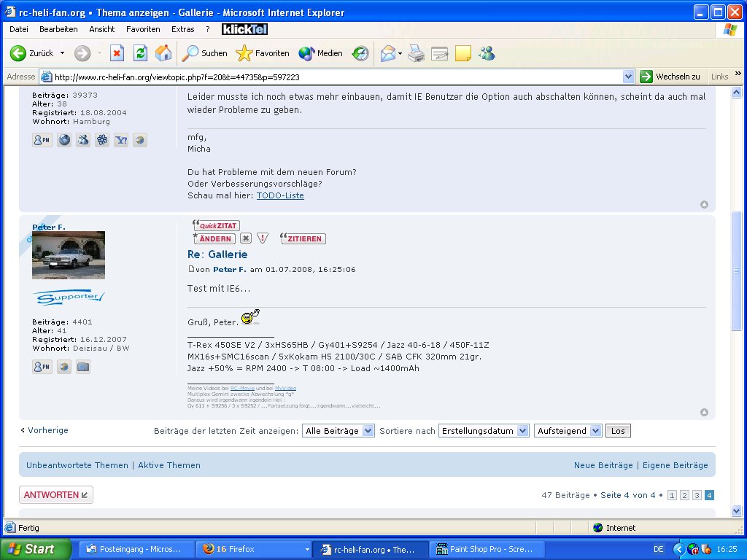The image size is (747, 560).
Task: Click the Hamburg user's Yahoo icon
Action: pyautogui.click(x=121, y=140)
